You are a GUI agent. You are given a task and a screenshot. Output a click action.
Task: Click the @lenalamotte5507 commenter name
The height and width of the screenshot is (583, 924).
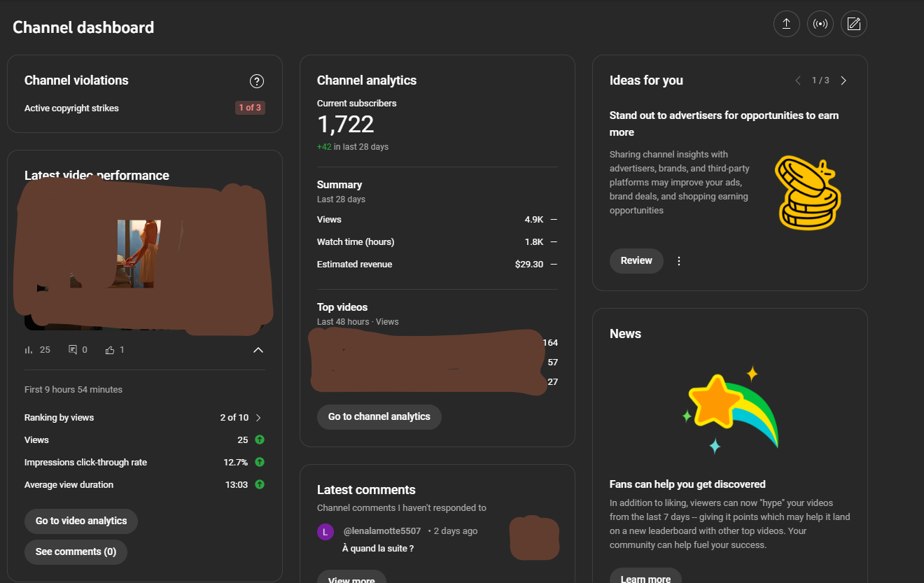point(382,531)
